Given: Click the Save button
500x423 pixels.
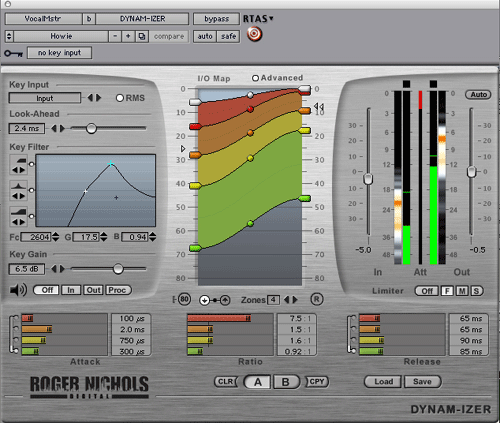Looking at the screenshot, I should (422, 382).
